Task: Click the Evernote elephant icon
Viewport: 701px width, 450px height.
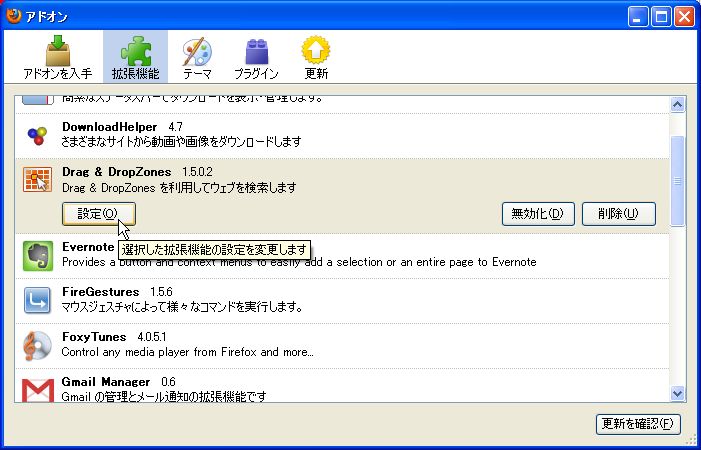Action: click(38, 256)
